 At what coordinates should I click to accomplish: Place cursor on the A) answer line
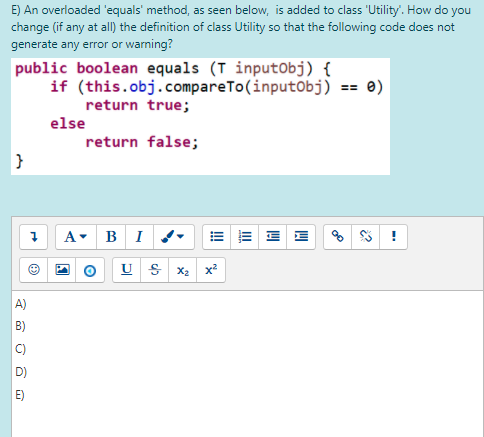click(21, 304)
